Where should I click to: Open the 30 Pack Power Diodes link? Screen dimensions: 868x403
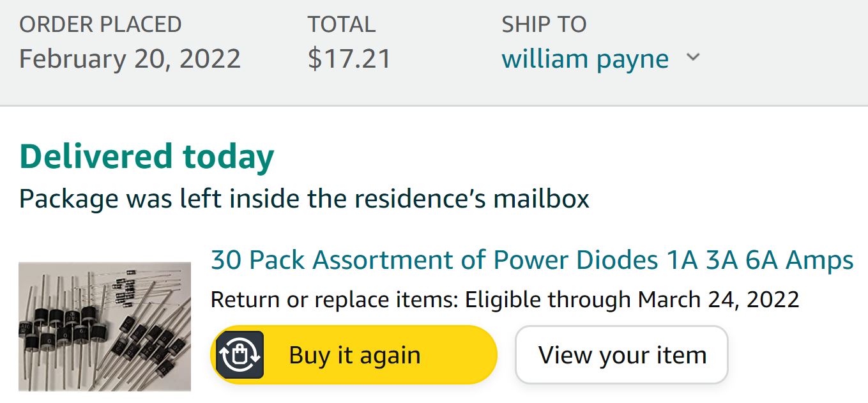tap(532, 261)
